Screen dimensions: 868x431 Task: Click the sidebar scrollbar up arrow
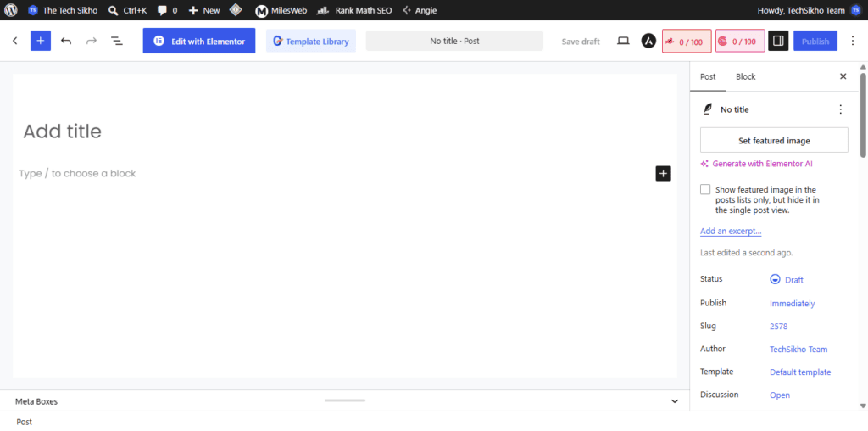pos(862,67)
